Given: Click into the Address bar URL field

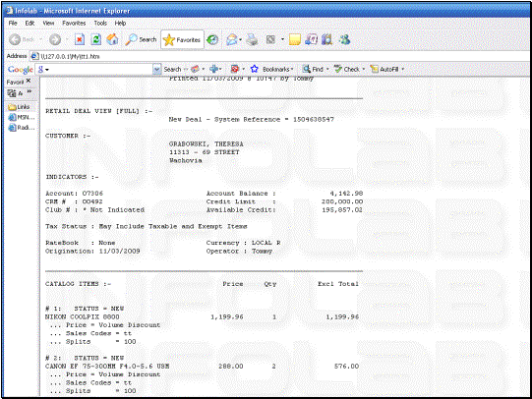Looking at the screenshot, I should click(x=281, y=56).
